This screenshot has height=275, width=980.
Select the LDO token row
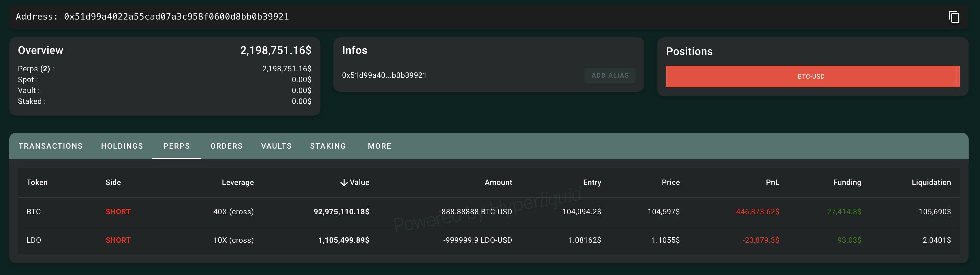pyautogui.click(x=34, y=240)
